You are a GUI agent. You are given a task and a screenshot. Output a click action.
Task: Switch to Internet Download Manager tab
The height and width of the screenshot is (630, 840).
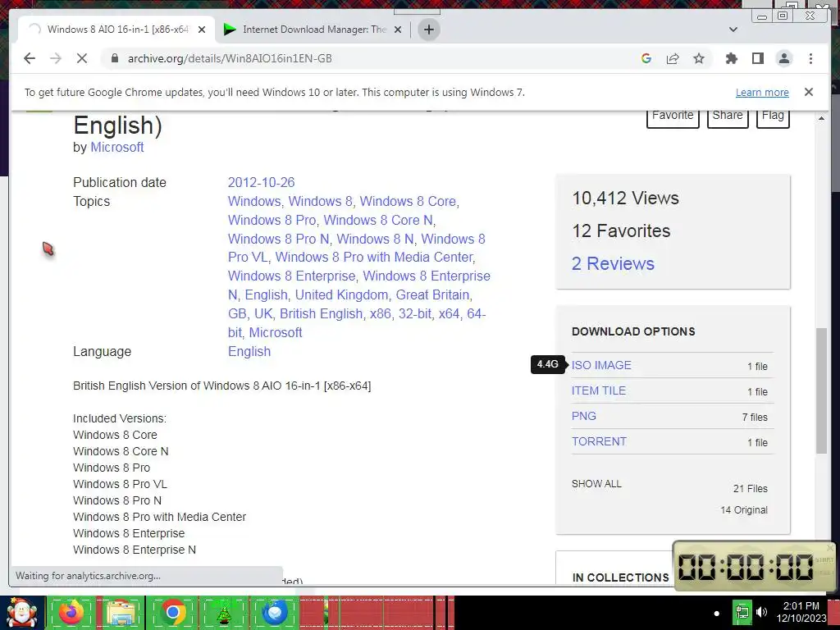[313, 30]
